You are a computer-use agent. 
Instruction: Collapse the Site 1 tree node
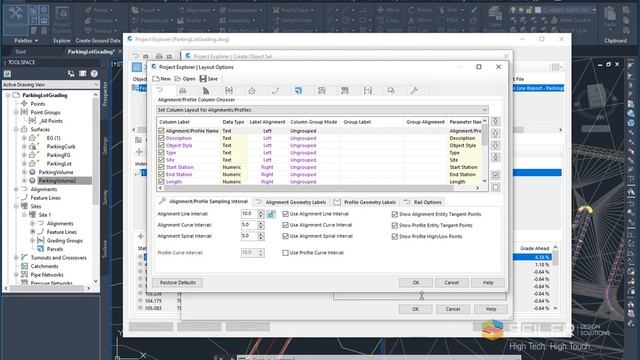point(24,215)
